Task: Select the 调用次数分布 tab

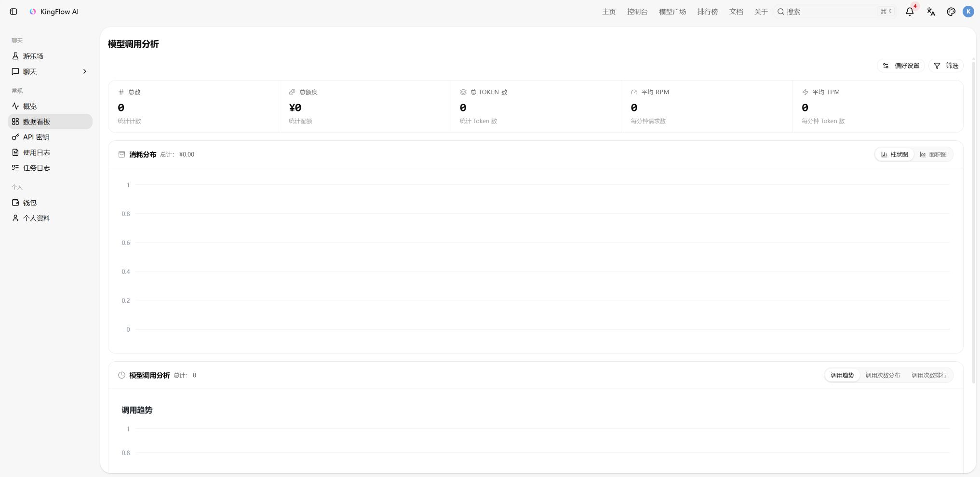Action: 883,375
